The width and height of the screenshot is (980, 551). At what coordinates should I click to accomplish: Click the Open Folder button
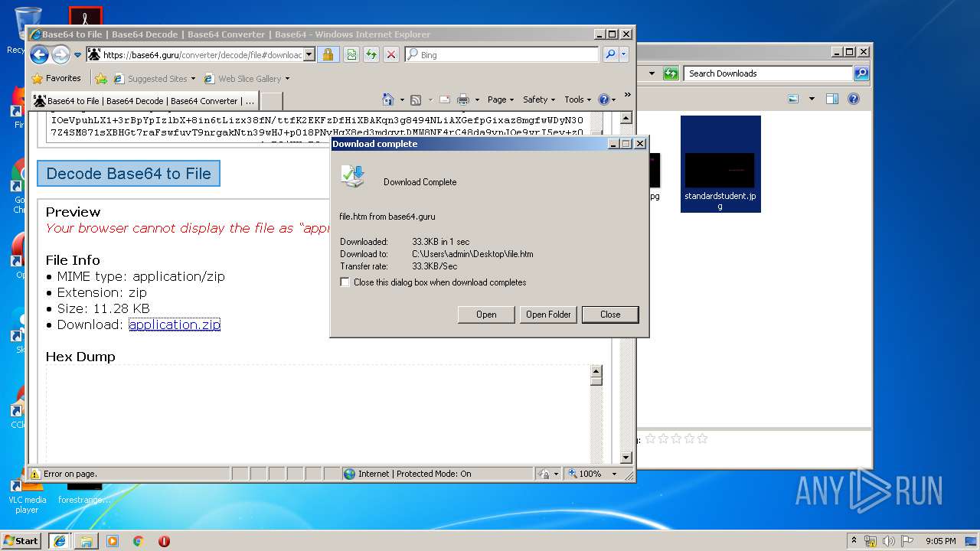click(548, 315)
